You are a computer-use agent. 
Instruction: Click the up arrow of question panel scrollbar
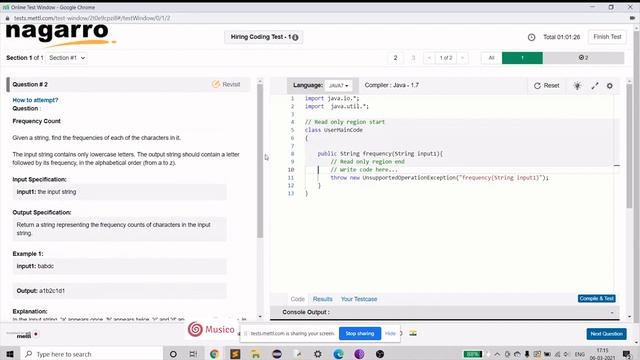(260, 81)
